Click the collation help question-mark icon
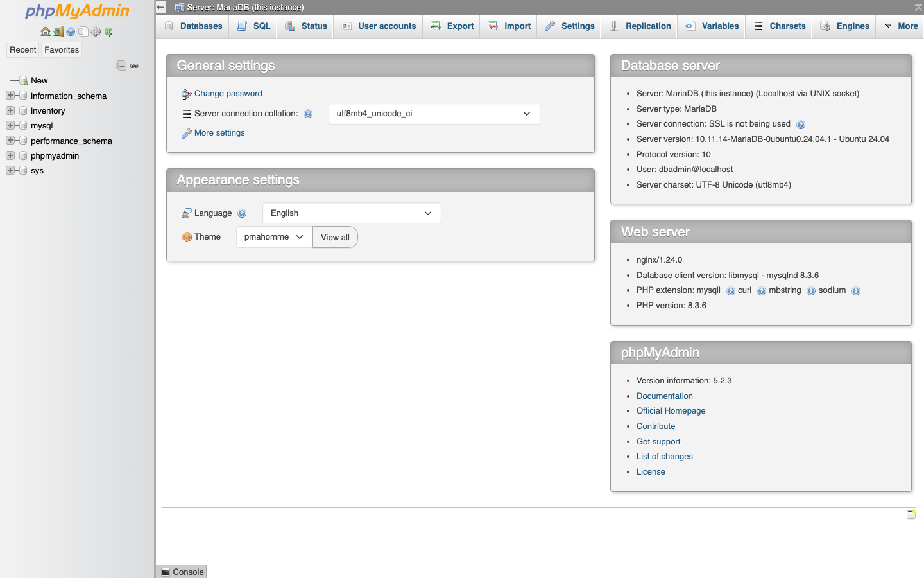The width and height of the screenshot is (924, 578). point(308,114)
